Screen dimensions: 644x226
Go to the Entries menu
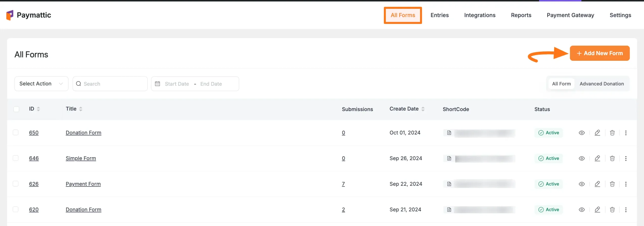coord(439,15)
